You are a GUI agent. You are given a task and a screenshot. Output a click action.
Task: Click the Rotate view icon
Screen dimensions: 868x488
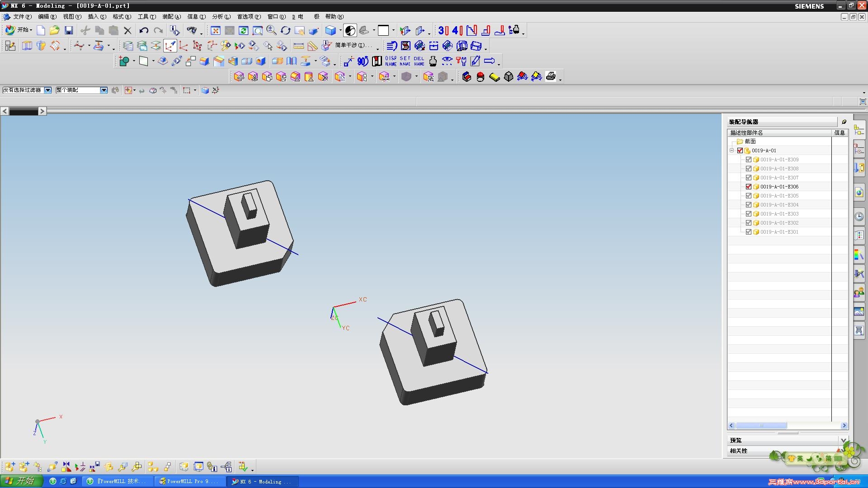tap(285, 30)
